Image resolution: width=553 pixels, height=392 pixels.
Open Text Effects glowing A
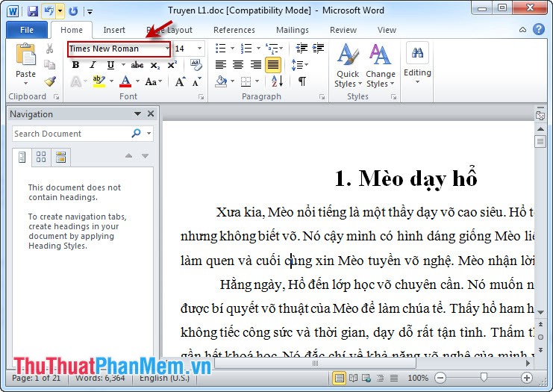[x=76, y=82]
